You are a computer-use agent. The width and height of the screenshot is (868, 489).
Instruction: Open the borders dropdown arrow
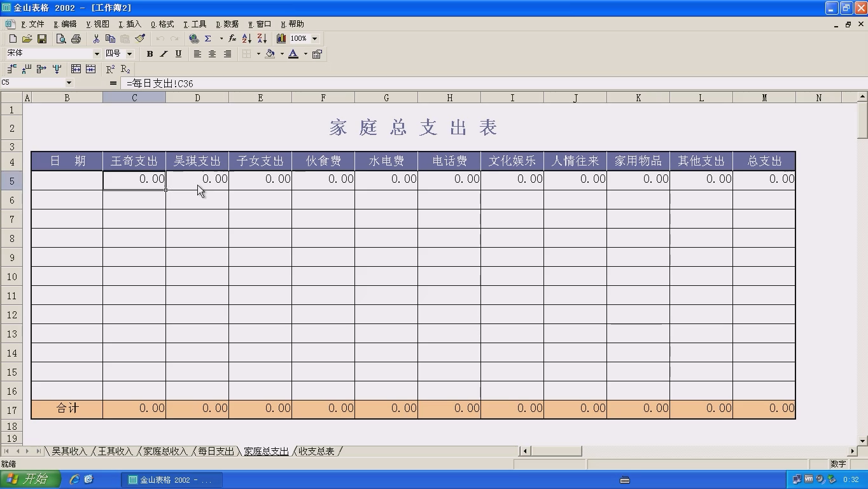point(258,54)
